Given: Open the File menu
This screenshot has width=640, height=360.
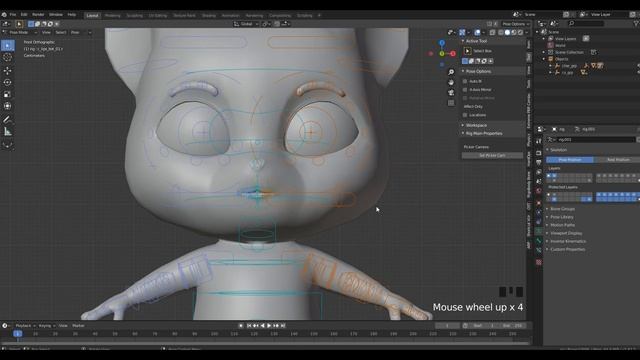Looking at the screenshot, I should 13,15.
